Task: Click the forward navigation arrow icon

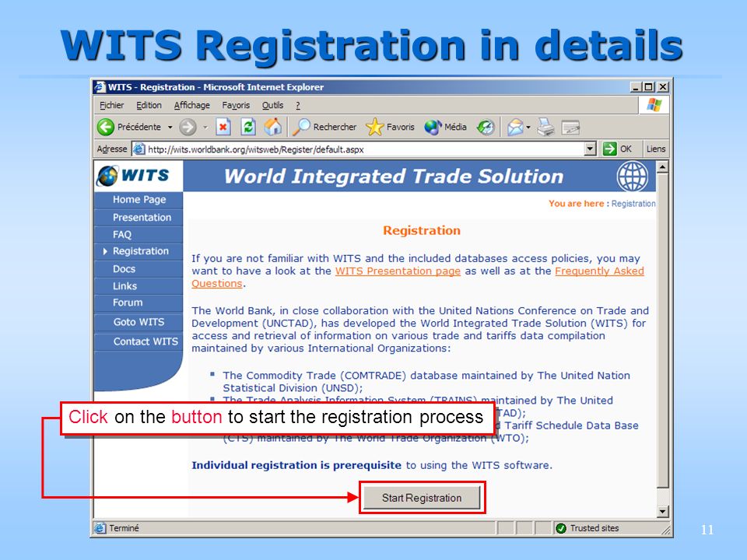Action: tap(188, 127)
